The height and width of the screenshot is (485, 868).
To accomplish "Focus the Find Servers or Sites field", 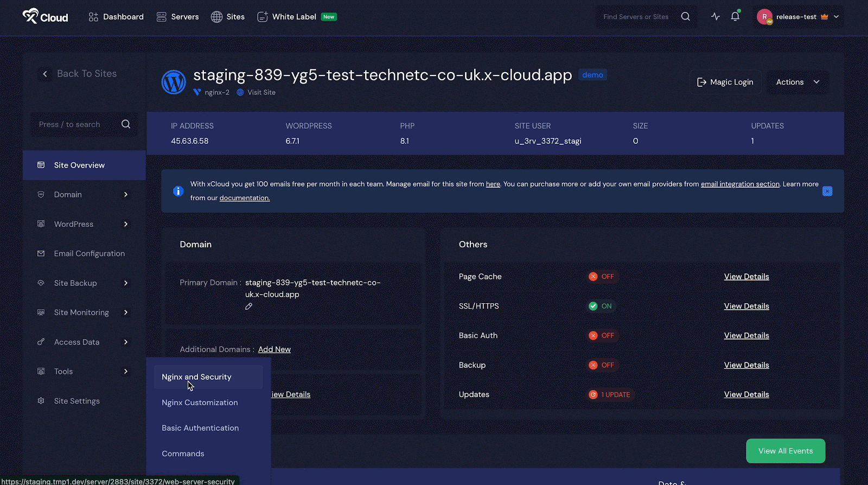I will click(x=636, y=17).
